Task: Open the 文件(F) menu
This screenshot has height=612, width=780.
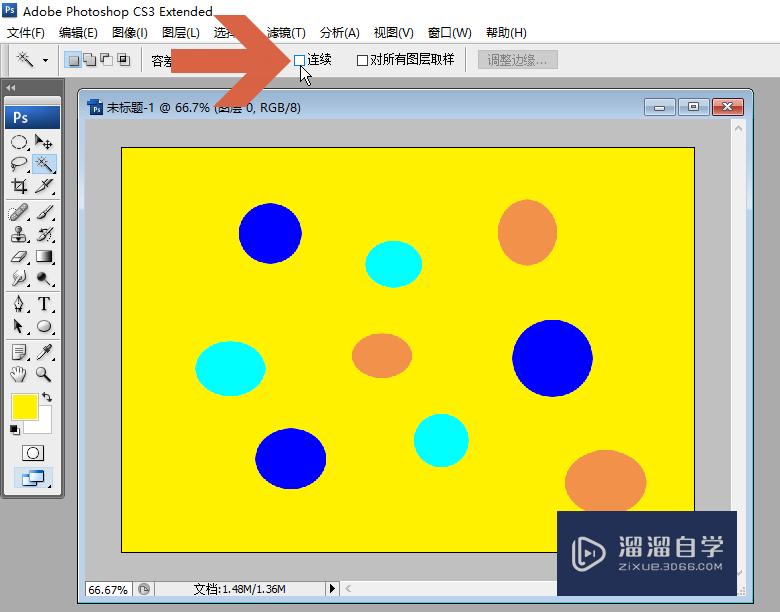Action: click(x=25, y=33)
